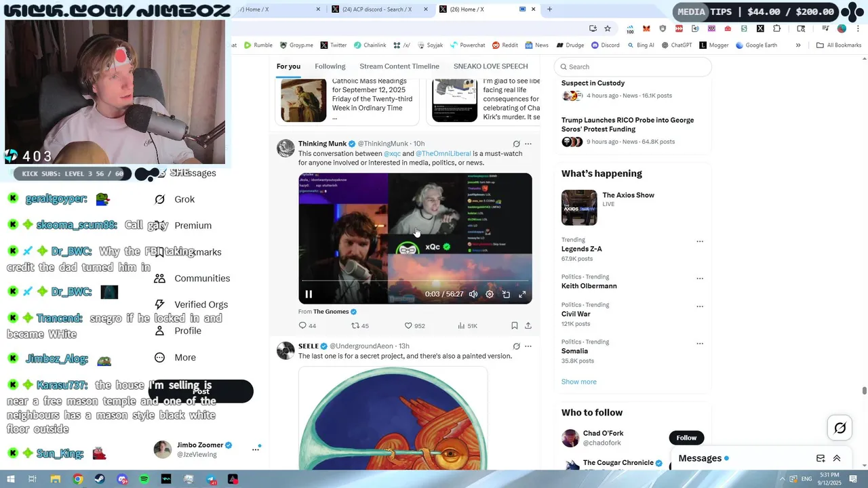The image size is (868, 488).
Task: Open the browser extensions puzzle icon
Action: (x=777, y=28)
